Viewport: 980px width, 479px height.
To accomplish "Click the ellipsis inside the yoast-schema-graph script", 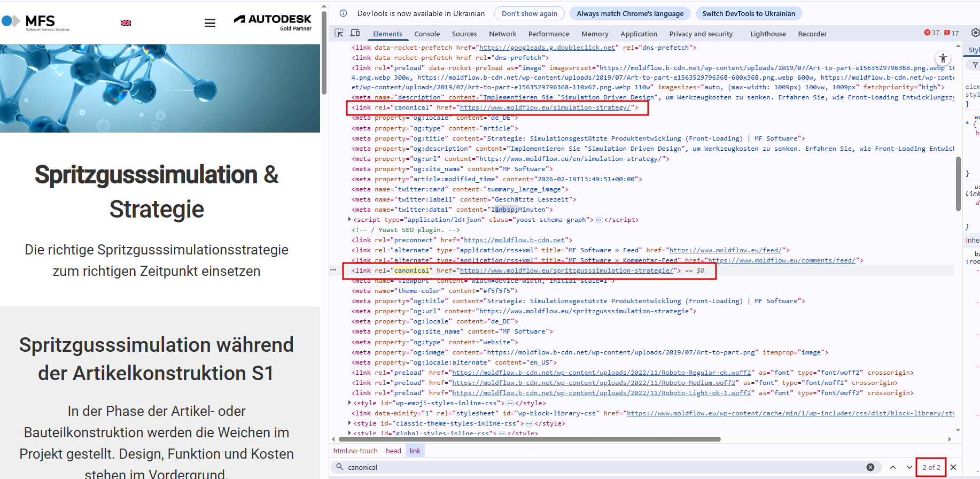I will [599, 220].
